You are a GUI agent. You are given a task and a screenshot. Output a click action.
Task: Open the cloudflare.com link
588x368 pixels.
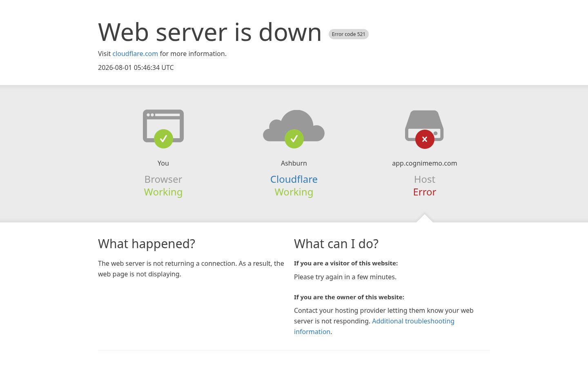point(135,54)
